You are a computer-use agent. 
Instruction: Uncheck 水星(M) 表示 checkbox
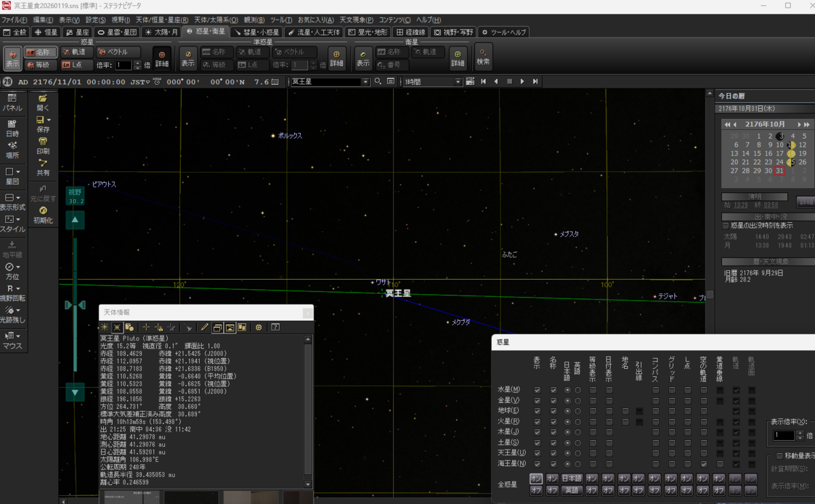tap(538, 391)
